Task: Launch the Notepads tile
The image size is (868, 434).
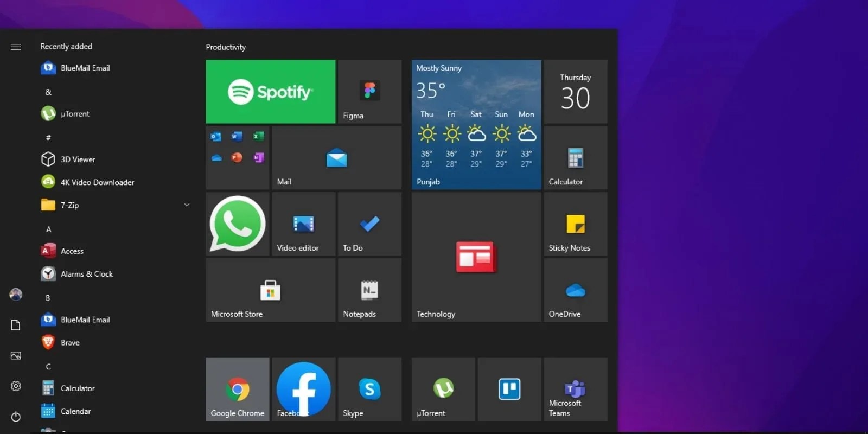Action: [369, 290]
